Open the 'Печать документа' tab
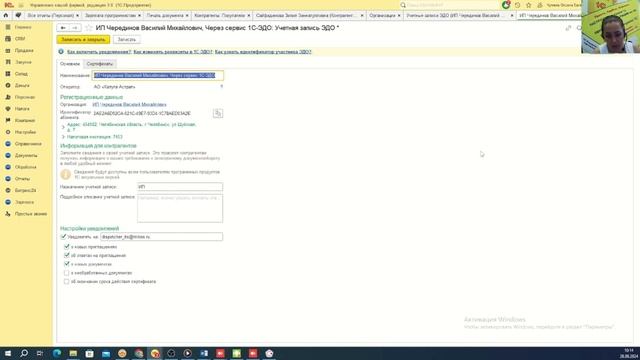 [x=165, y=16]
